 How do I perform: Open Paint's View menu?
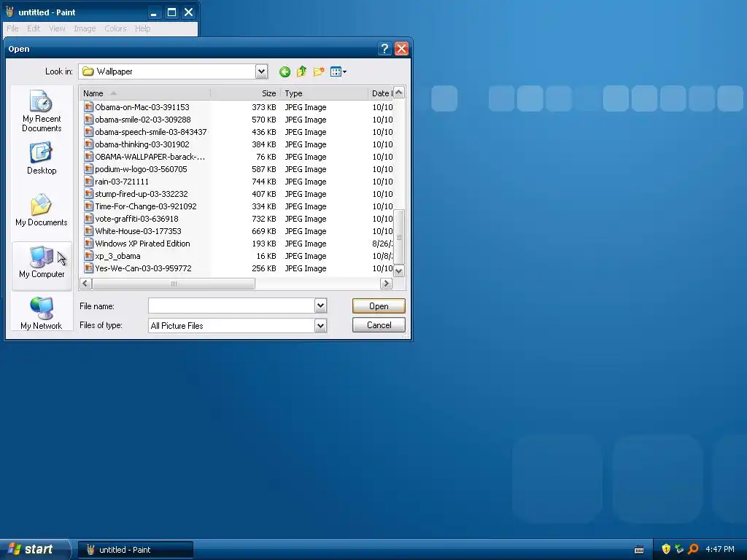pos(57,28)
